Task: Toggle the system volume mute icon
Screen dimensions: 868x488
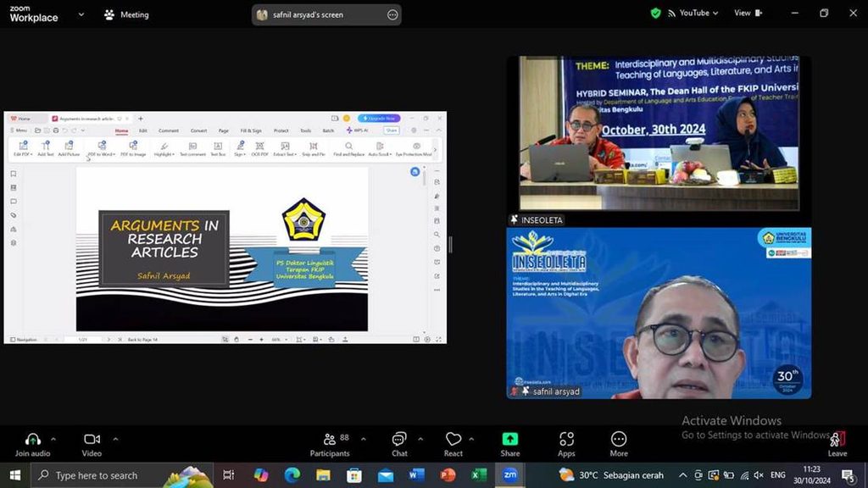Action: click(x=759, y=475)
